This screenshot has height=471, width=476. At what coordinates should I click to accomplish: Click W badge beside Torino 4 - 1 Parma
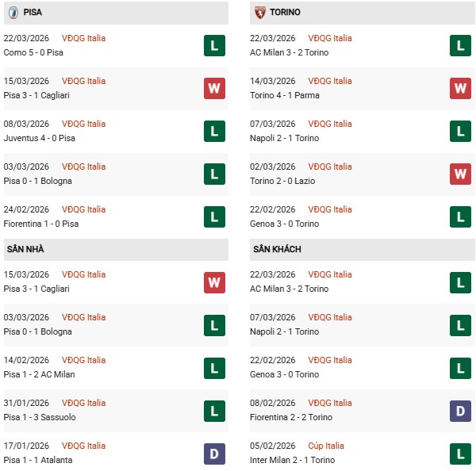pos(460,88)
